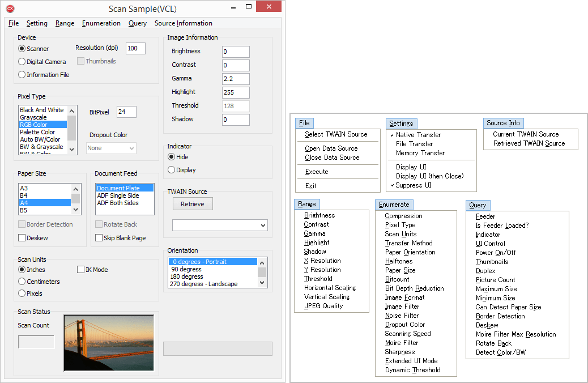The height and width of the screenshot is (383, 588).
Task: Select ADF Both Sides feed
Action: coord(118,203)
